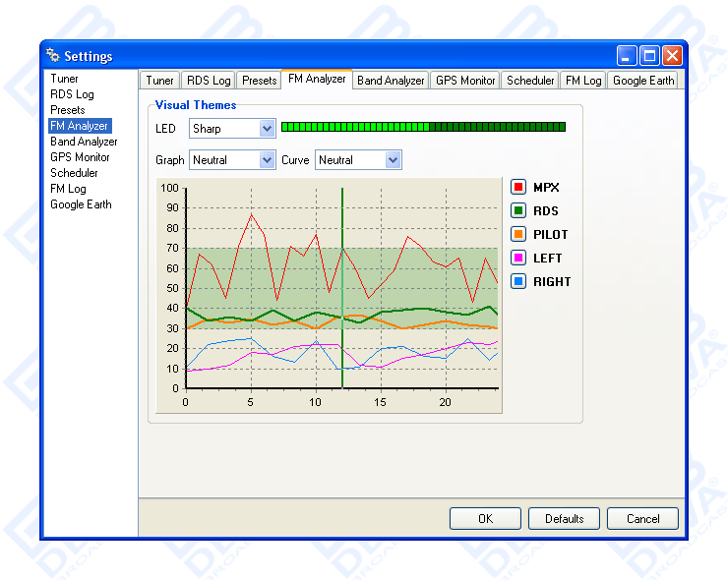This screenshot has width=728, height=580.
Task: Open the LED theme dropdown
Action: pyautogui.click(x=267, y=129)
